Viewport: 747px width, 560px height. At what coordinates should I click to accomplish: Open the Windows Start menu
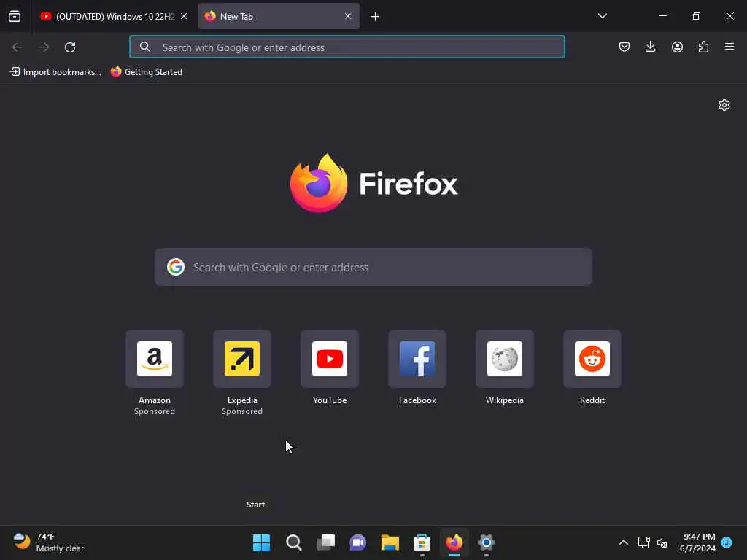point(261,542)
